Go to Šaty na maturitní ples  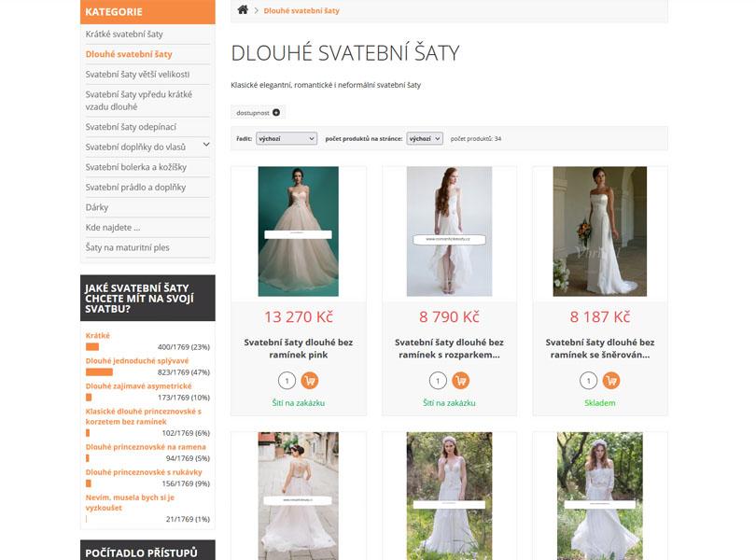pyautogui.click(x=127, y=247)
